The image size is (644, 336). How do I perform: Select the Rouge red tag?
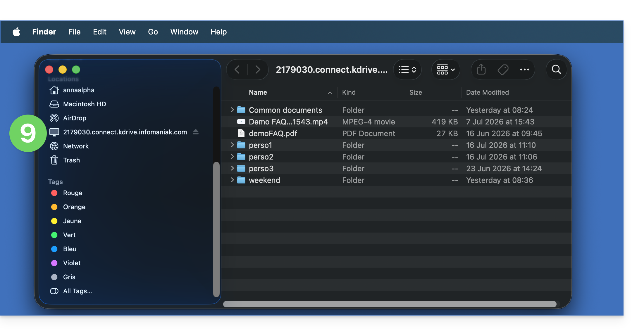pos(73,193)
